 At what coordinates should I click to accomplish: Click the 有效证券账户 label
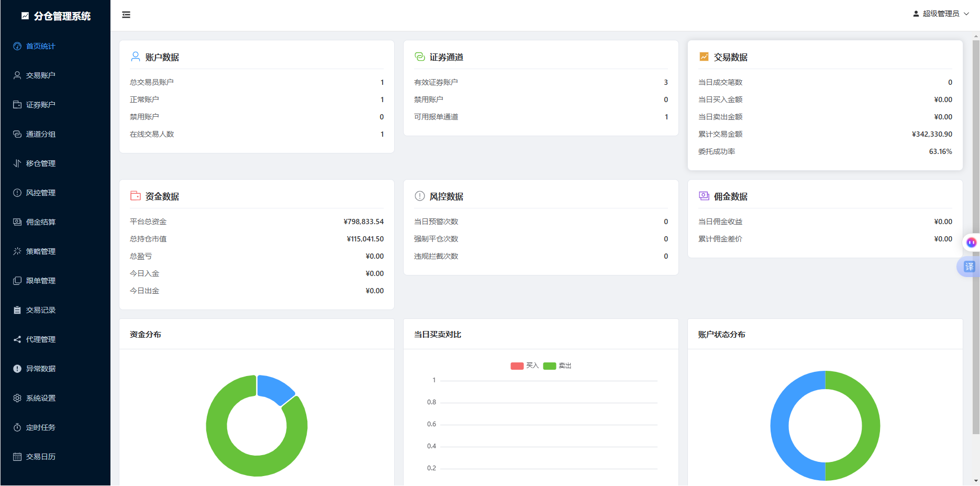(436, 82)
